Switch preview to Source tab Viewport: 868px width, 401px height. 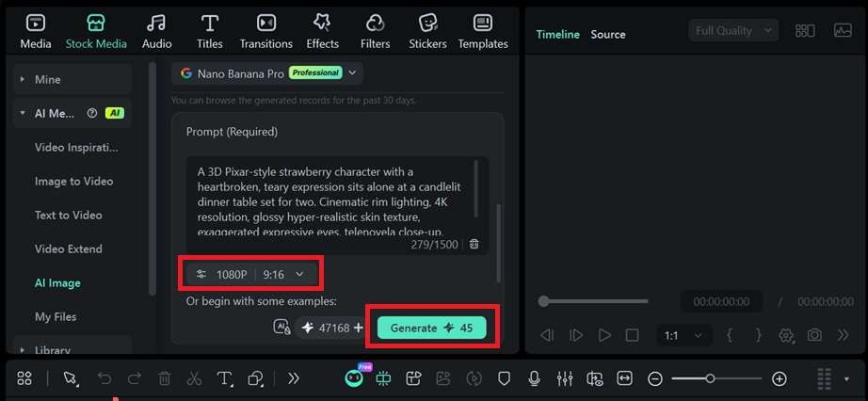(x=608, y=34)
